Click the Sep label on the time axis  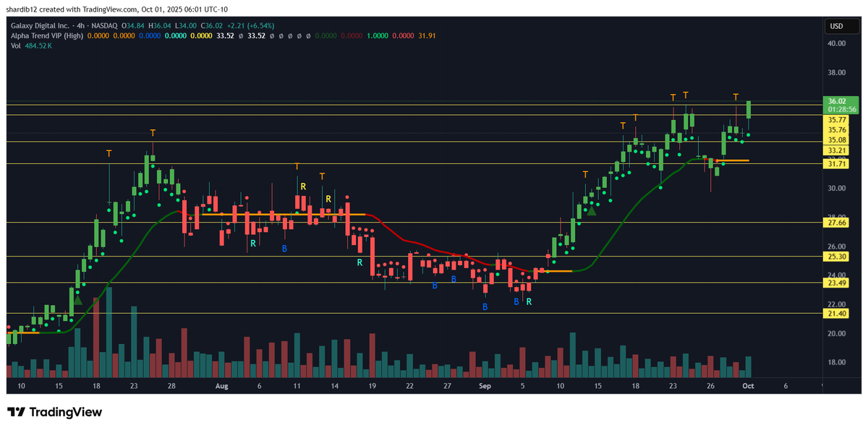coord(485,387)
